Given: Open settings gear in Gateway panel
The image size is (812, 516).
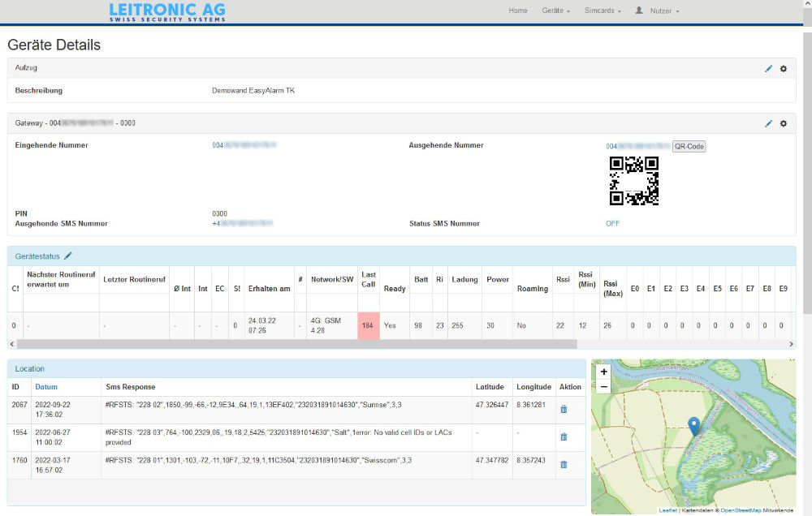Looking at the screenshot, I should [784, 123].
